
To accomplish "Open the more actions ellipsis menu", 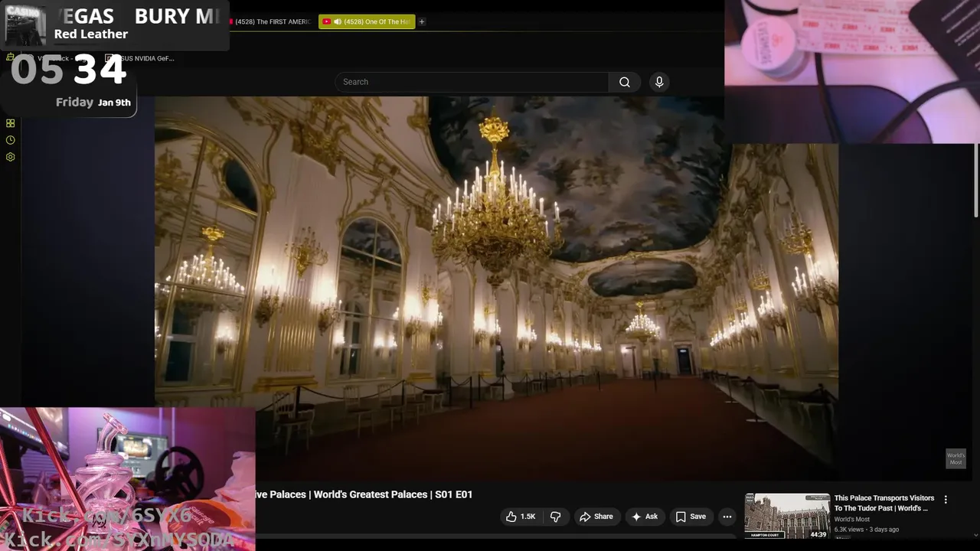I will [727, 517].
